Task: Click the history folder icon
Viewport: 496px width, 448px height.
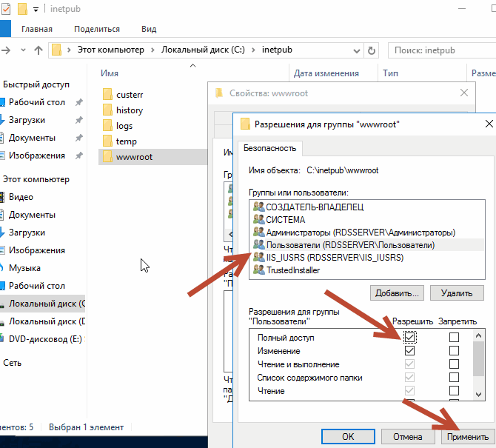Action: pyautogui.click(x=107, y=110)
